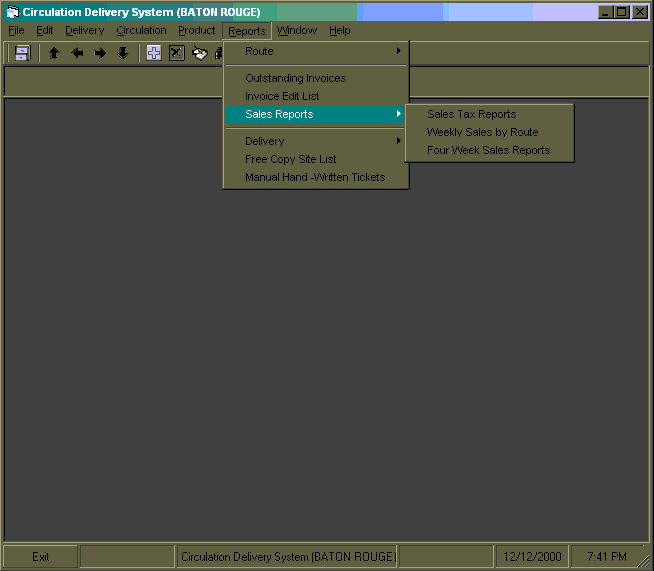
Task: Click the X (delete) toolbar icon
Action: pyautogui.click(x=177, y=53)
